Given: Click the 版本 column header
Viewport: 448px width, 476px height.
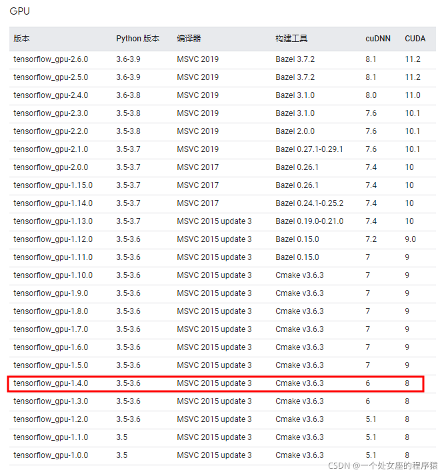Looking at the screenshot, I should (x=21, y=39).
